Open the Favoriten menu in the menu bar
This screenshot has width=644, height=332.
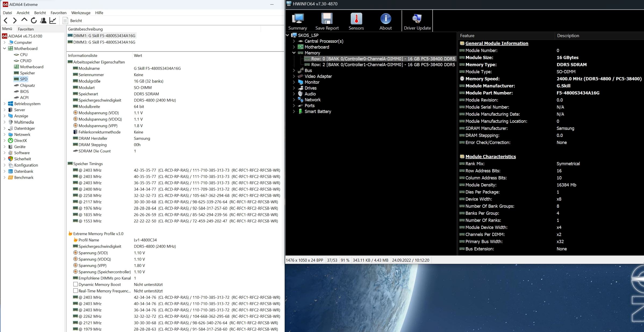[x=58, y=13]
